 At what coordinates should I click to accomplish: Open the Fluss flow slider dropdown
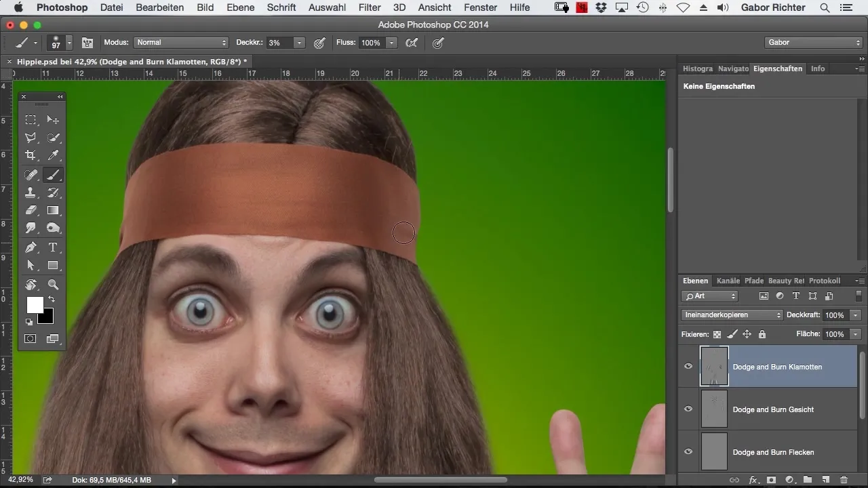[x=391, y=43]
